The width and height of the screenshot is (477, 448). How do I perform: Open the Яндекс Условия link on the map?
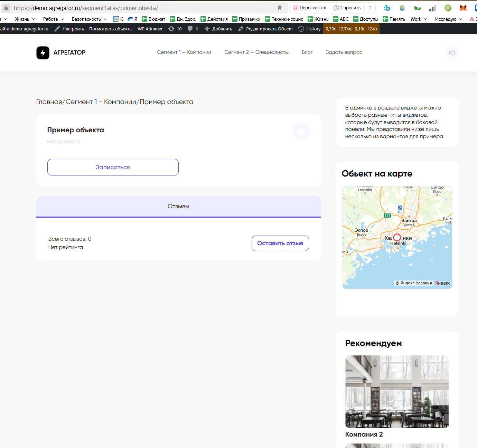(424, 283)
